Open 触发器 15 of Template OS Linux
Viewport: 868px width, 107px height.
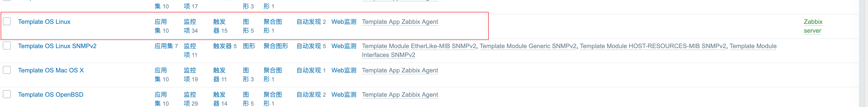pos(219,26)
